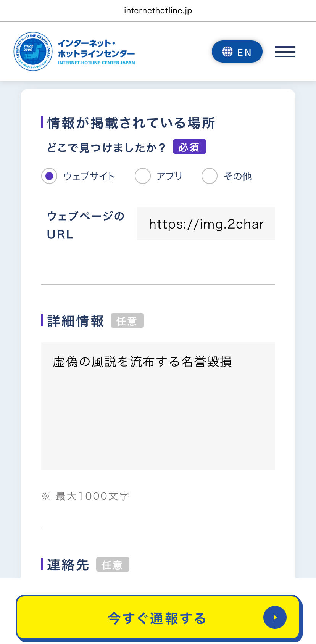The height and width of the screenshot is (644, 316).
Task: Click the 任意 badge beside 詳細情報
Action: pos(127,320)
